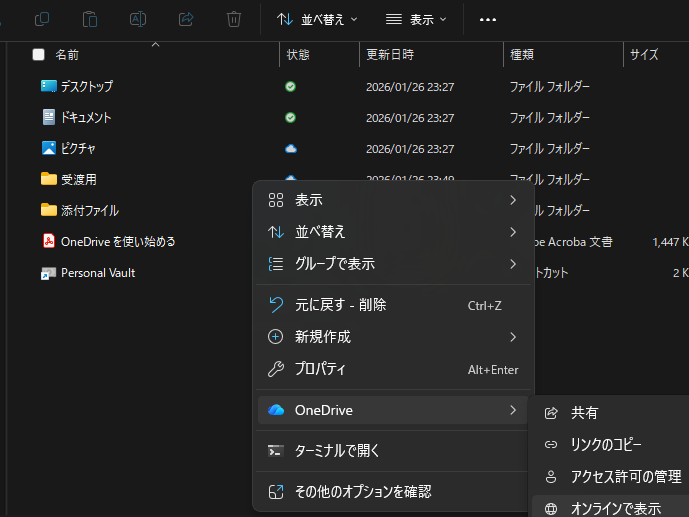Click the Paste clipboard icon in the toolbar
689x517 pixels.
(x=90, y=19)
